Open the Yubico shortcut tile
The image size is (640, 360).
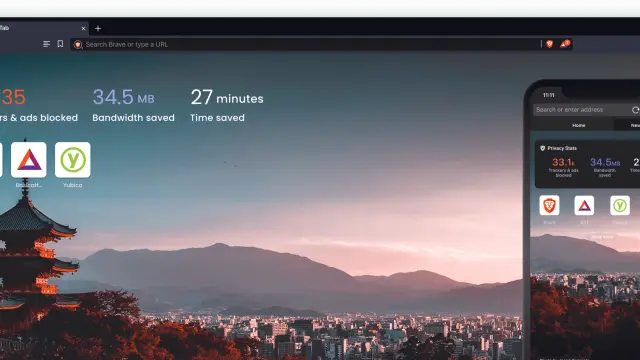pyautogui.click(x=73, y=160)
